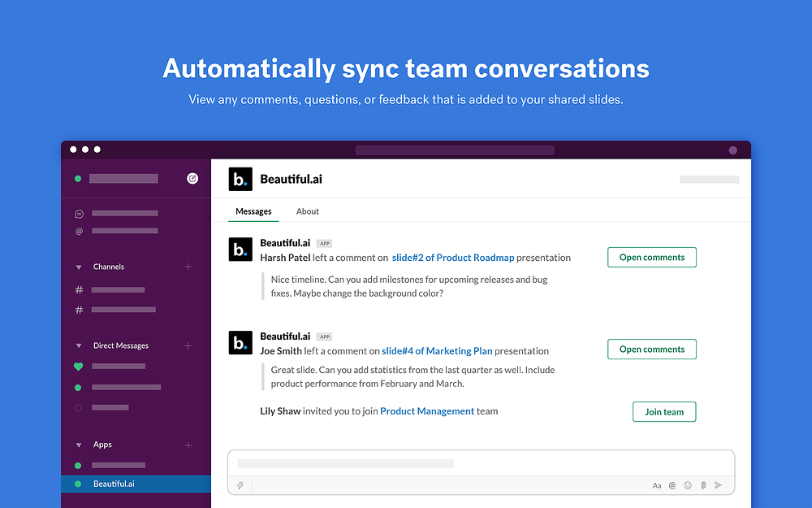Click the Join team button

664,411
